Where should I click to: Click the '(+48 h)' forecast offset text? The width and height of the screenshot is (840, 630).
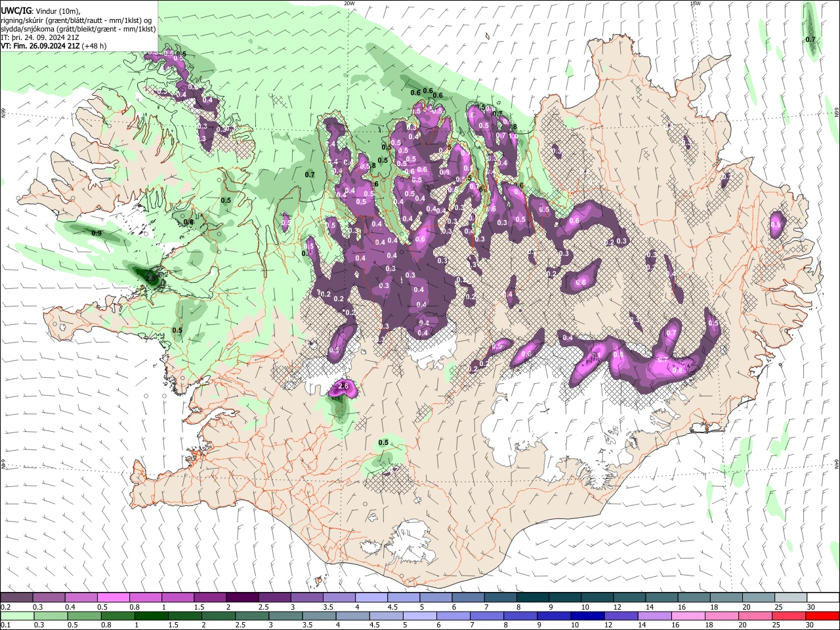(94, 47)
